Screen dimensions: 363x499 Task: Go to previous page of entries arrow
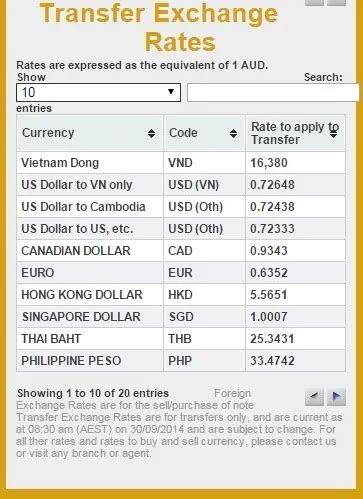click(314, 396)
